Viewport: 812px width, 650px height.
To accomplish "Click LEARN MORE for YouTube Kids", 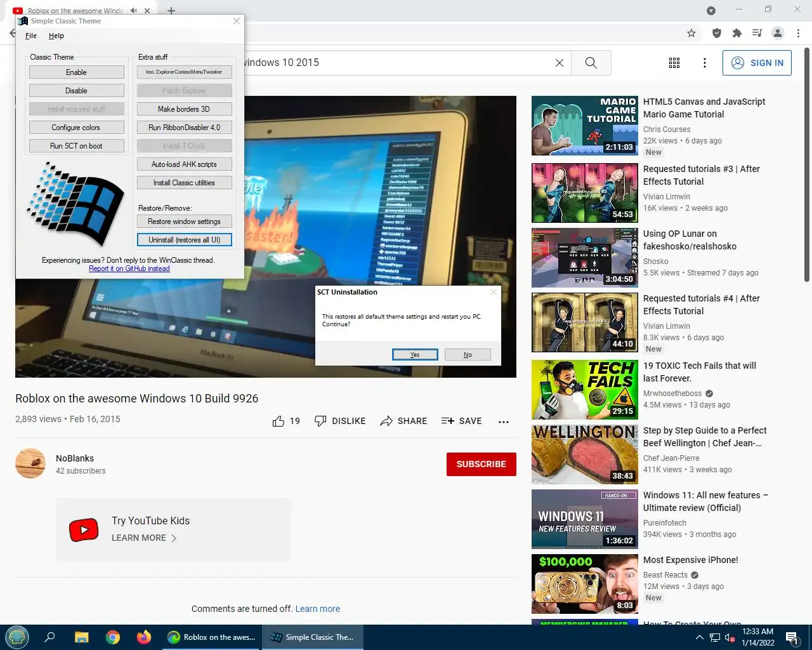I will tap(144, 538).
